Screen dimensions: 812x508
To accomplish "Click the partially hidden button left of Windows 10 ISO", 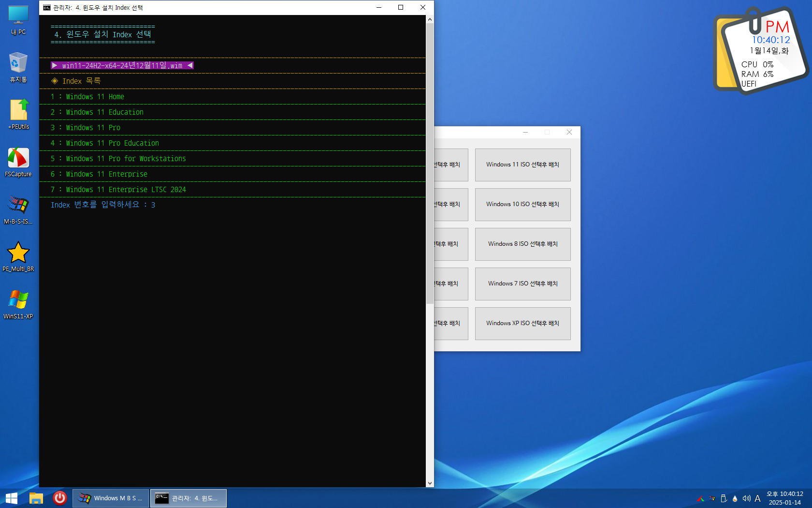I will [x=451, y=205].
